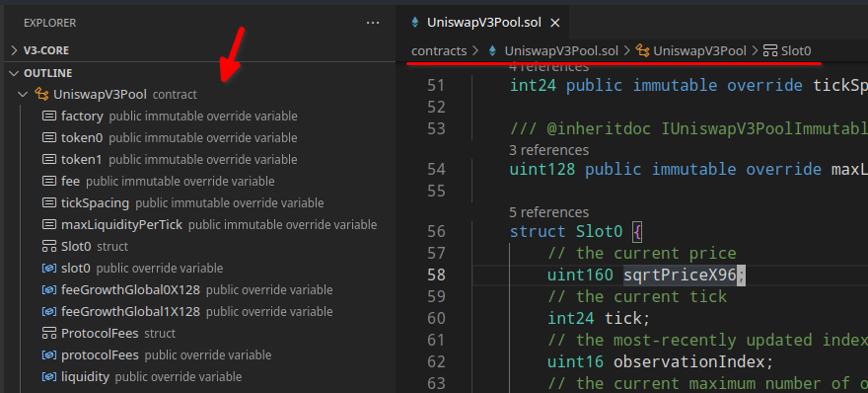Click sqrtPriceX96 identifier on line 58

coord(680,275)
